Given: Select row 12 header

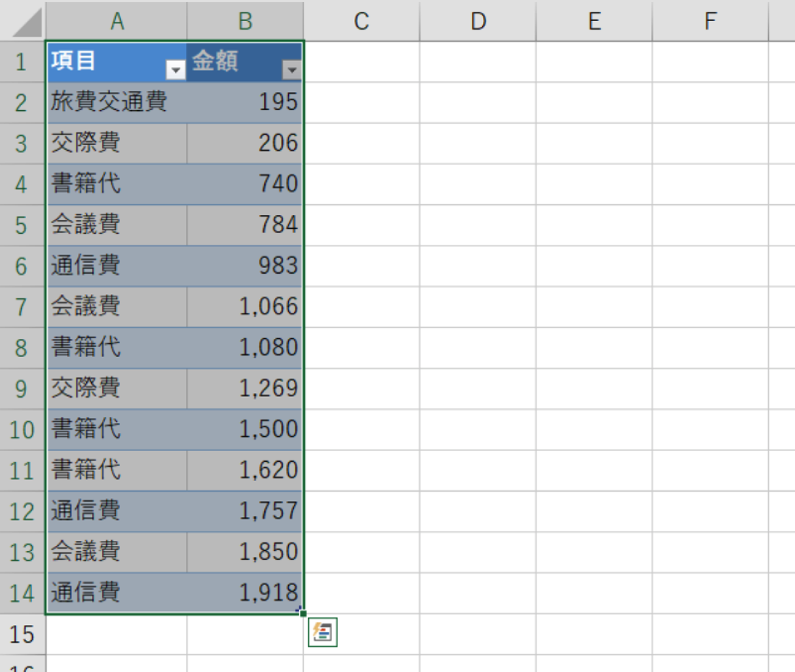Looking at the screenshot, I should point(22,512).
